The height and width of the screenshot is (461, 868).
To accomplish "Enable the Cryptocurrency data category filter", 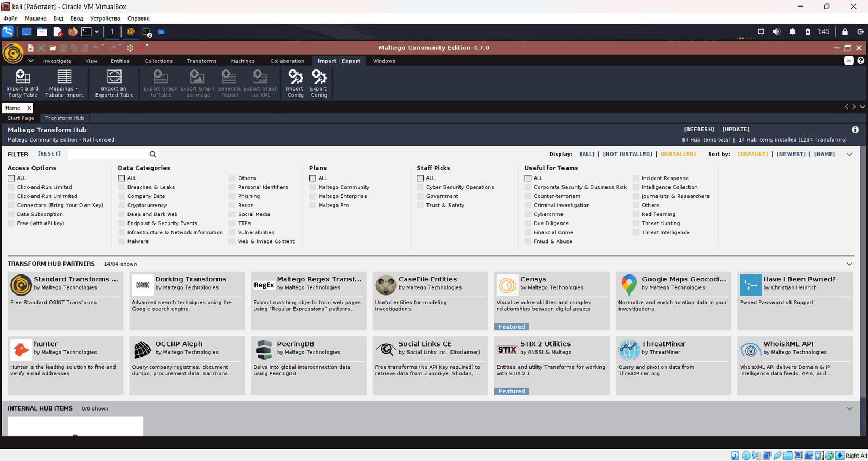I will click(x=122, y=206).
